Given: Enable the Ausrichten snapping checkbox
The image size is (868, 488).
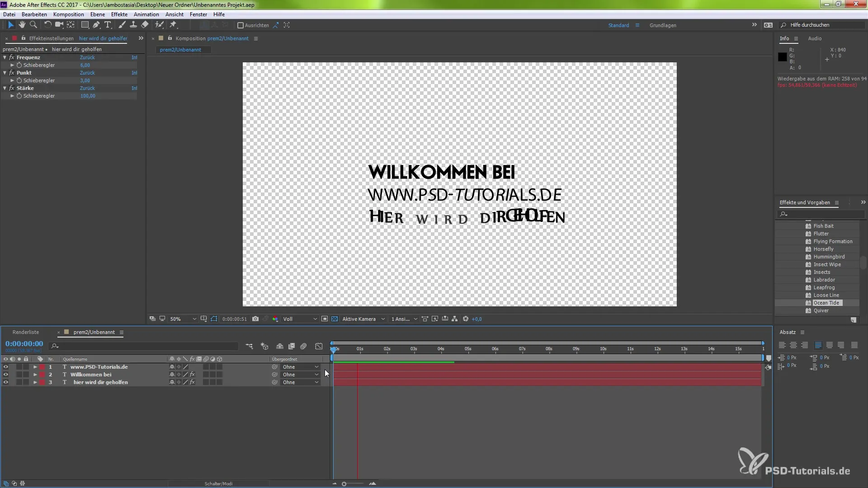Looking at the screenshot, I should (x=241, y=25).
